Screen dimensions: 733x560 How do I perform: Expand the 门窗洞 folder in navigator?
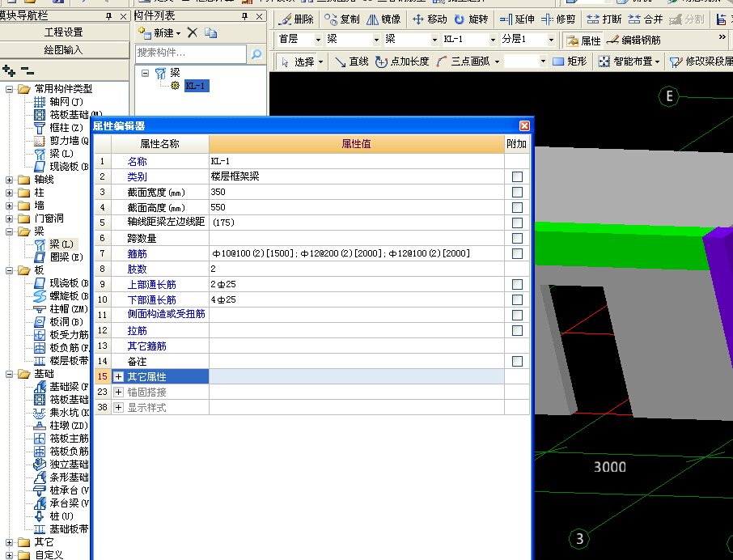pyautogui.click(x=9, y=218)
